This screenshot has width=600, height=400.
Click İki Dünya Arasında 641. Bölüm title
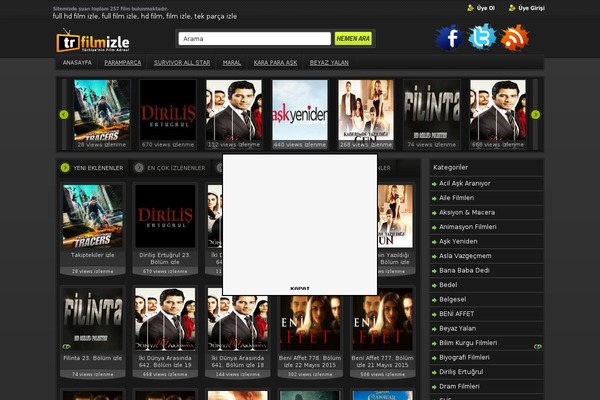[238, 361]
